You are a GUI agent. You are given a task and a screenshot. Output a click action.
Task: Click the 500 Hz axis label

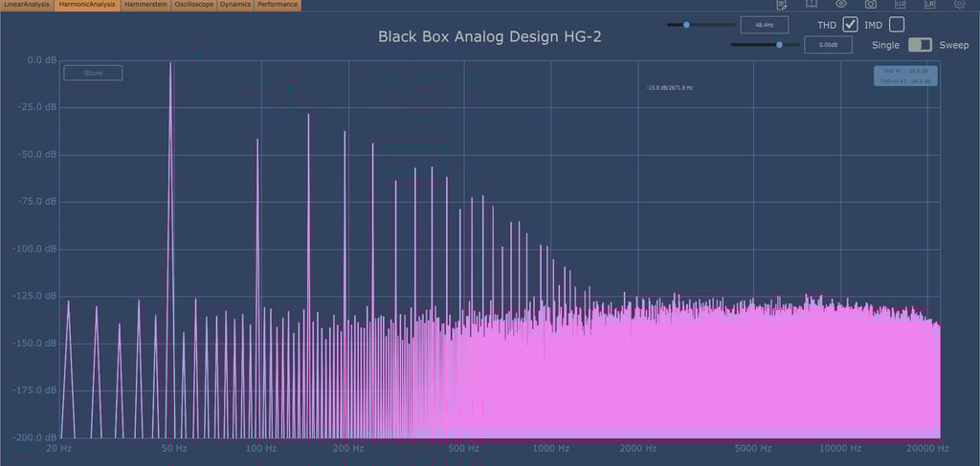tap(464, 449)
